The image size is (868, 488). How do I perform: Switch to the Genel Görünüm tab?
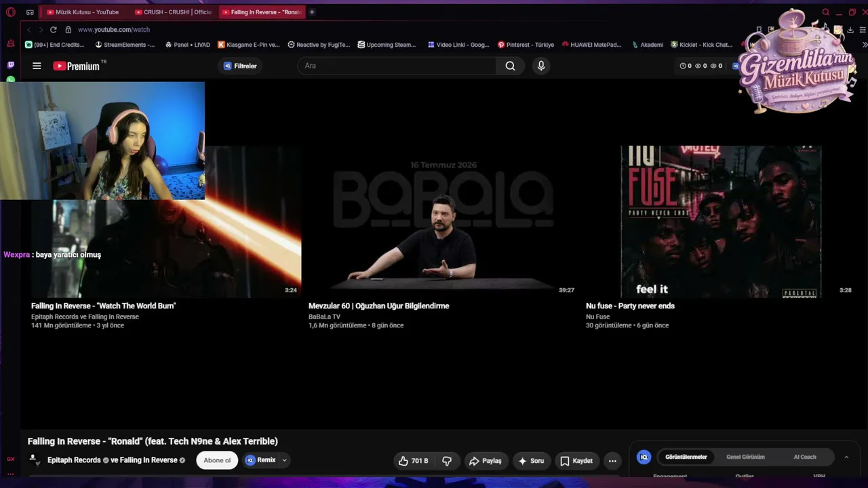click(x=745, y=457)
